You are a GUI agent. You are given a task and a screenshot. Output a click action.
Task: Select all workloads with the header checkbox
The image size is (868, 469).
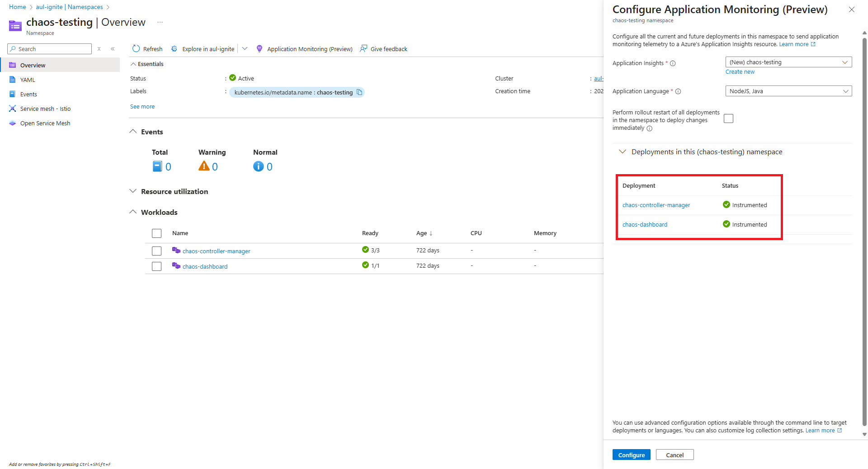click(x=157, y=233)
